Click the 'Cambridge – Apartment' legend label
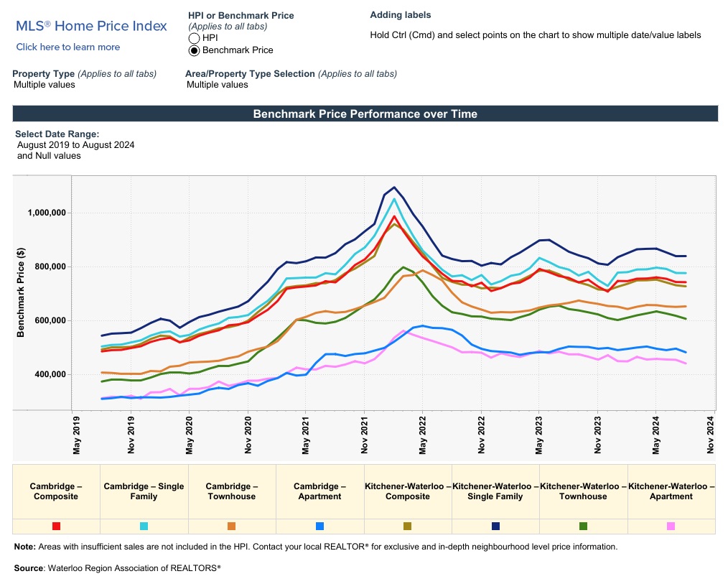The height and width of the screenshot is (584, 728). coord(319,491)
